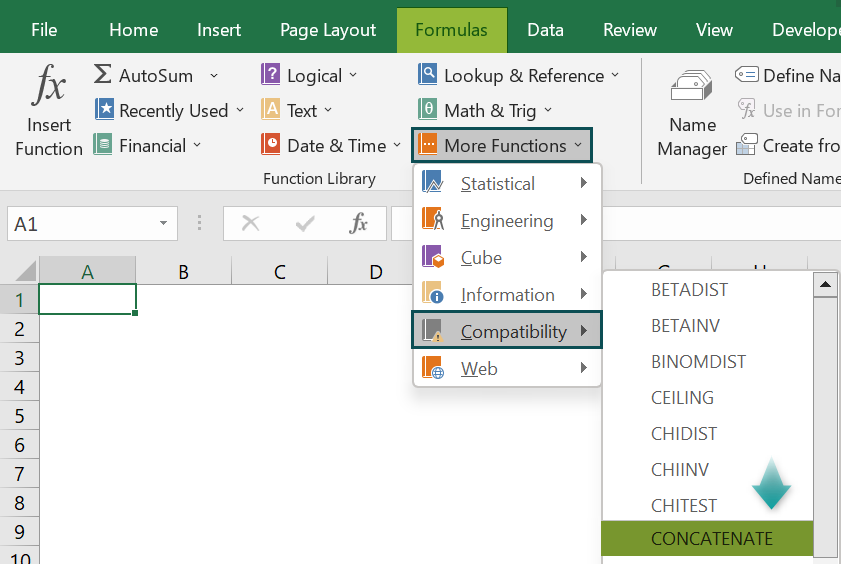Open the Name Box dropdown arrow
Screen dimensions: 841x564
coord(163,224)
